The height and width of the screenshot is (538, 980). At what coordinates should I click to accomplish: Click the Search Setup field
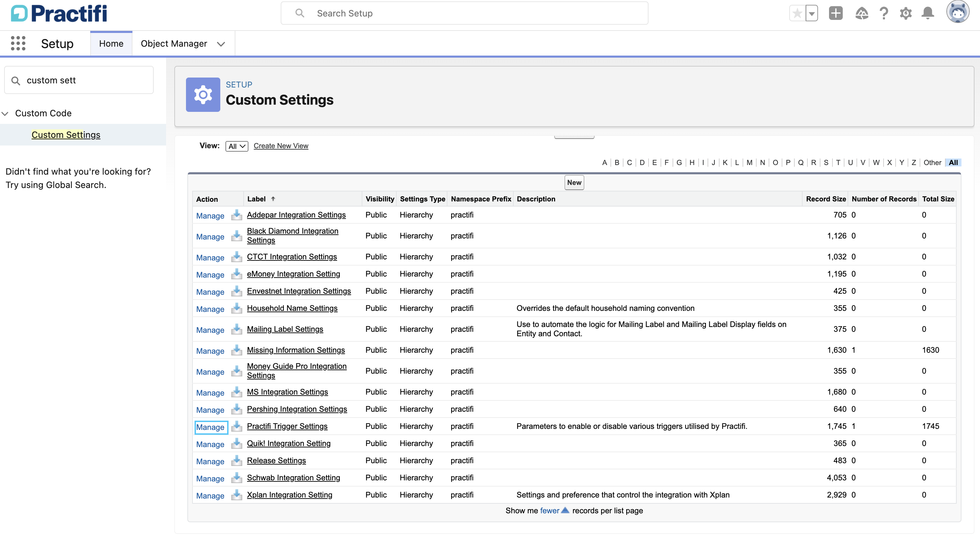click(464, 13)
